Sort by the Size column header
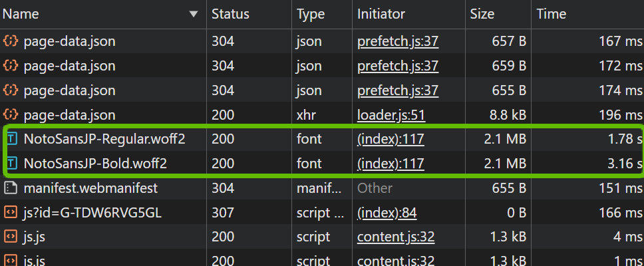 (x=482, y=14)
